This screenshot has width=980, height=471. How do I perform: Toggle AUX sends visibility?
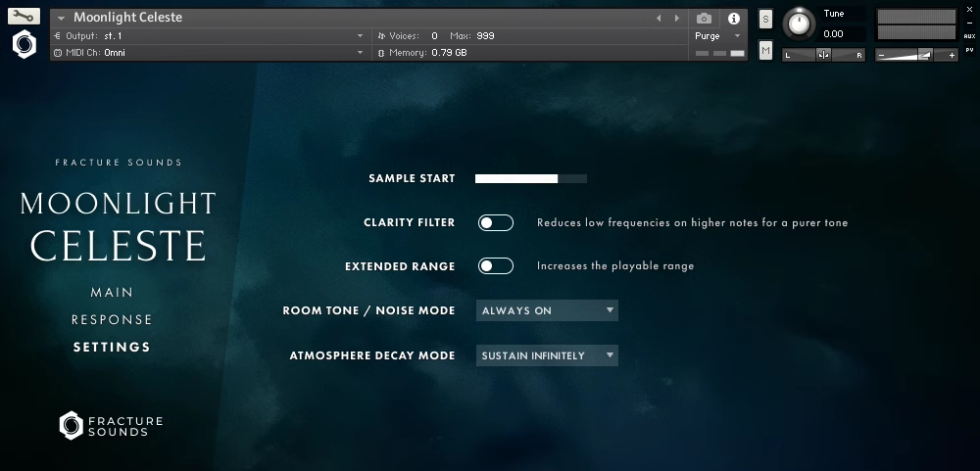click(969, 37)
